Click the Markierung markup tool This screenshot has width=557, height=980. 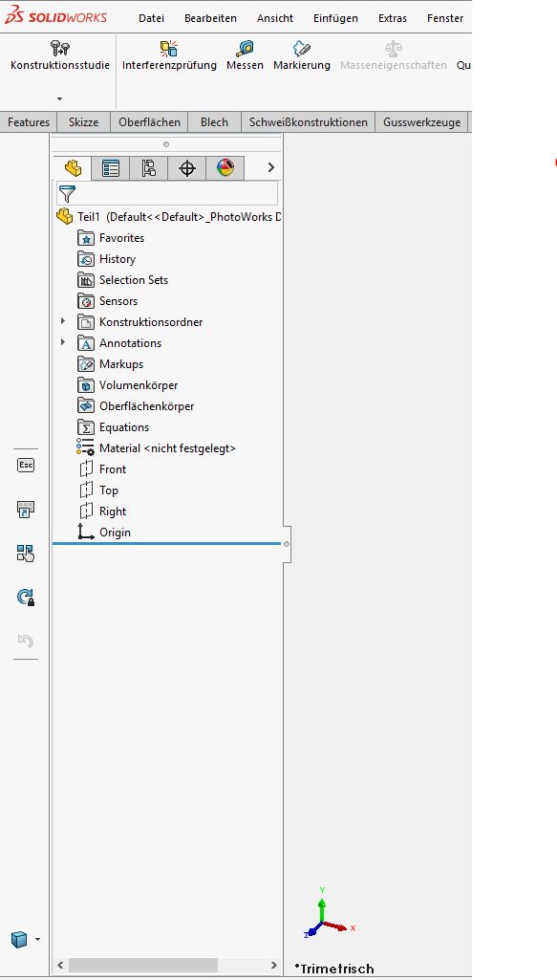click(x=302, y=55)
